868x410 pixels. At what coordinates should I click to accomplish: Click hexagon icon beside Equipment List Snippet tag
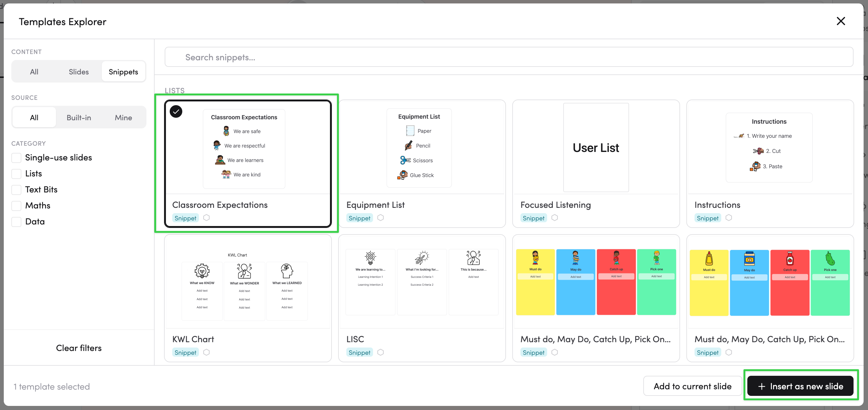[381, 218]
